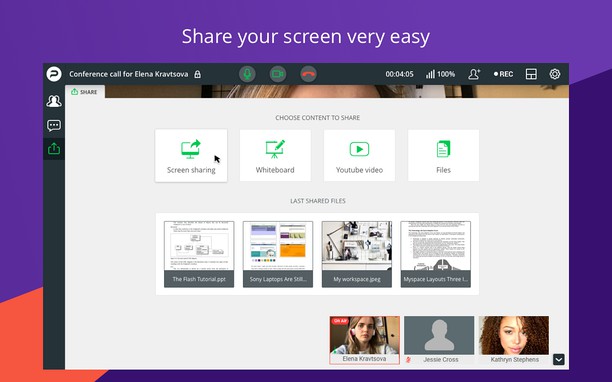Select Elena Kravtsova's video tile
The image size is (612, 382).
pyautogui.click(x=365, y=340)
